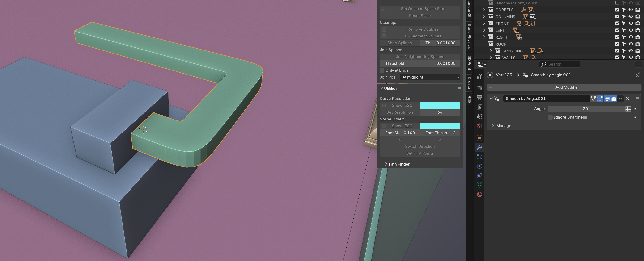The image size is (644, 261).
Task: Enable the Ignore Sharpness checkbox
Action: point(550,117)
